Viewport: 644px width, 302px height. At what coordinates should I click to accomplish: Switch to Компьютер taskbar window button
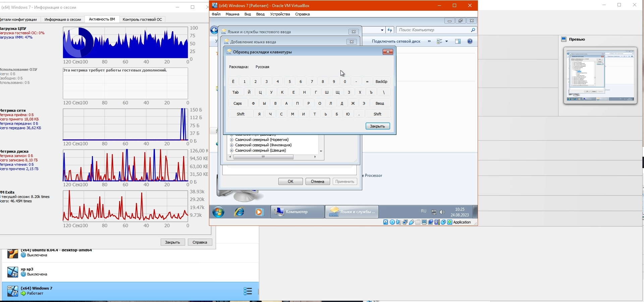pyautogui.click(x=298, y=212)
